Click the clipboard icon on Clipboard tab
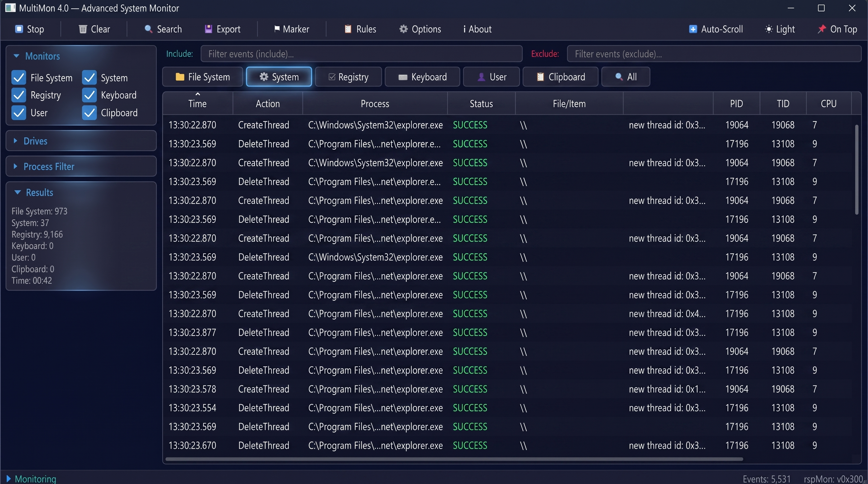This screenshot has width=868, height=484. click(x=540, y=77)
